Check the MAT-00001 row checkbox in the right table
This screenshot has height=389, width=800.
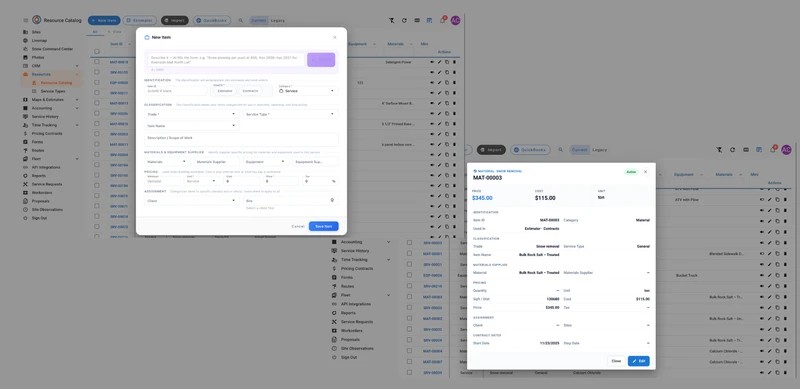(x=409, y=253)
